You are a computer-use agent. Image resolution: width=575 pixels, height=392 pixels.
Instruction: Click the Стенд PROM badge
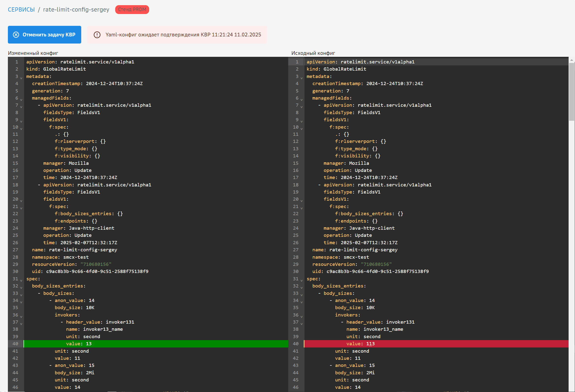(x=132, y=9)
